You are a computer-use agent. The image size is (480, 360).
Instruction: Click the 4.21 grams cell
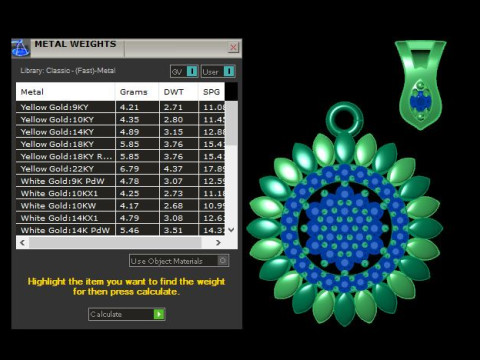pos(137,107)
